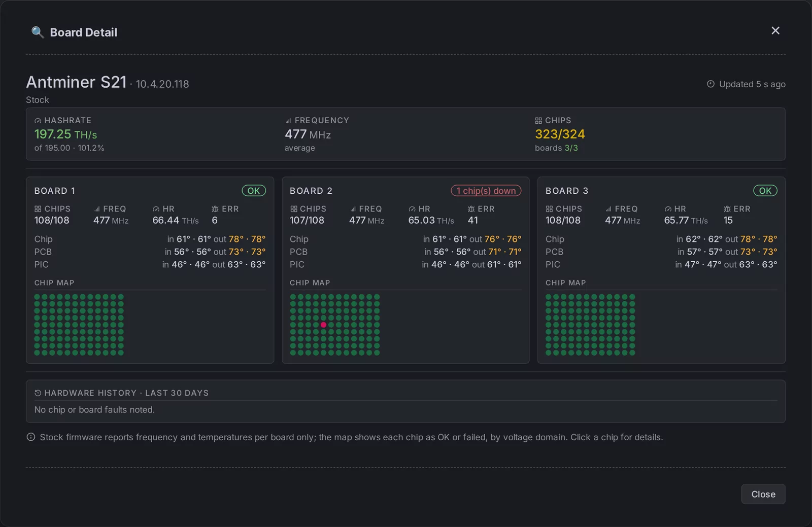Image resolution: width=812 pixels, height=527 pixels.
Task: Click the Close button at the bottom
Action: [x=763, y=494]
